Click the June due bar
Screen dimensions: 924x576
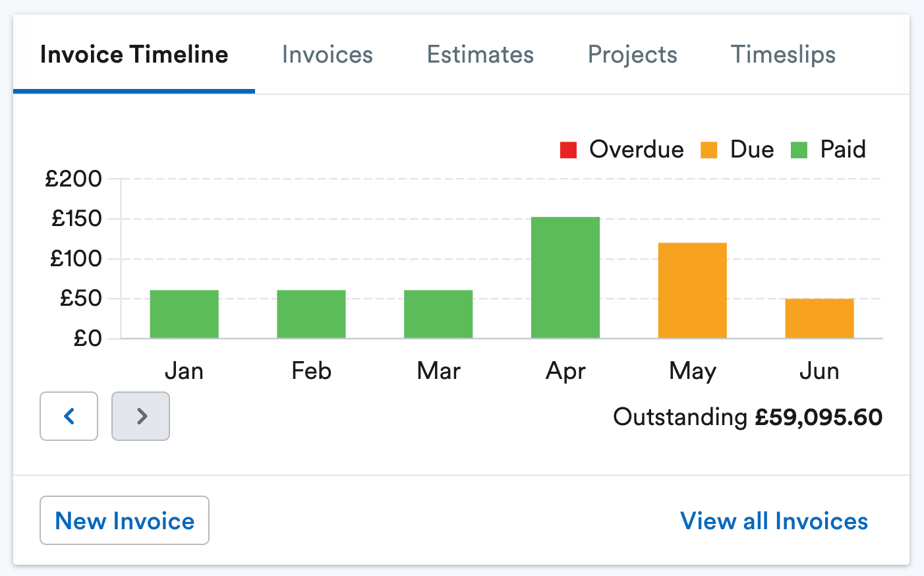[819, 318]
